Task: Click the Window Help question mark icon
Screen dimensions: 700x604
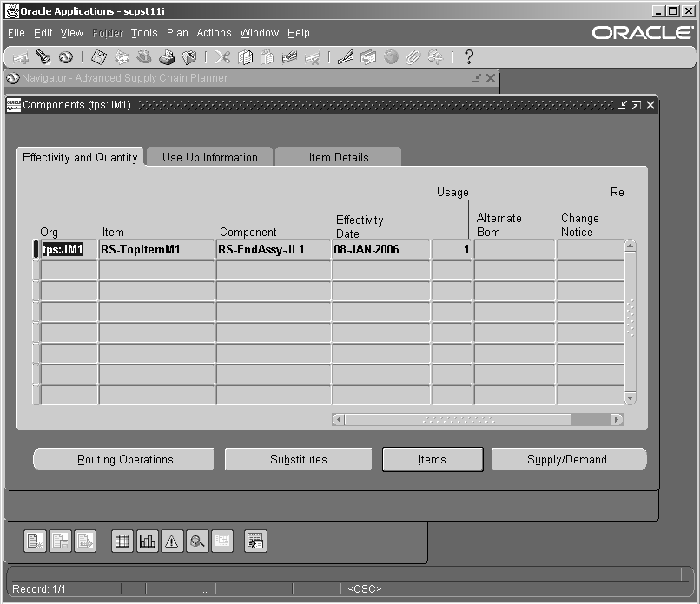Action: [x=469, y=56]
